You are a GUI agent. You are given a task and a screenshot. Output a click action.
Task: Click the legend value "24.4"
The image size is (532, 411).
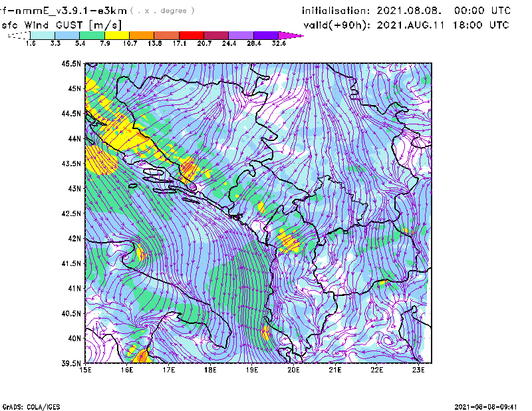pos(229,43)
